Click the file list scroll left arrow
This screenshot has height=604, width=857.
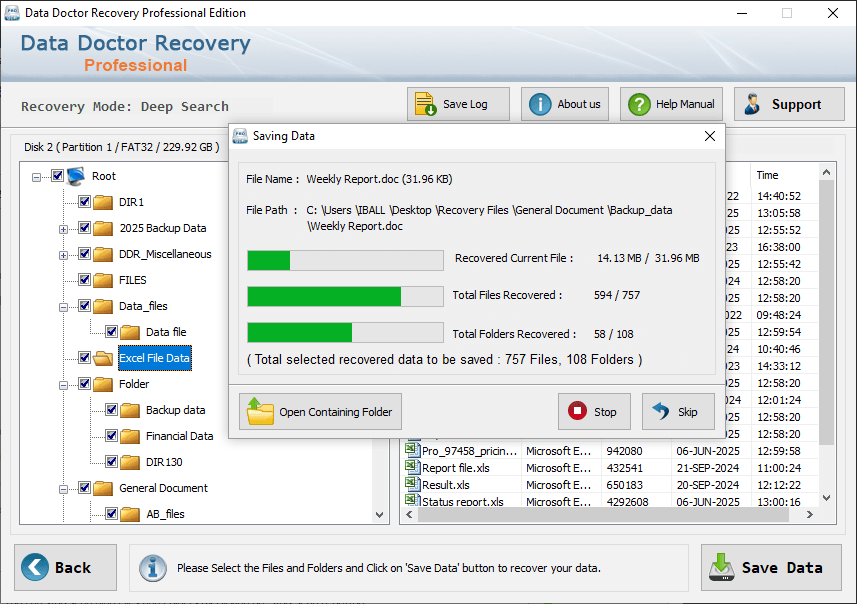(409, 514)
